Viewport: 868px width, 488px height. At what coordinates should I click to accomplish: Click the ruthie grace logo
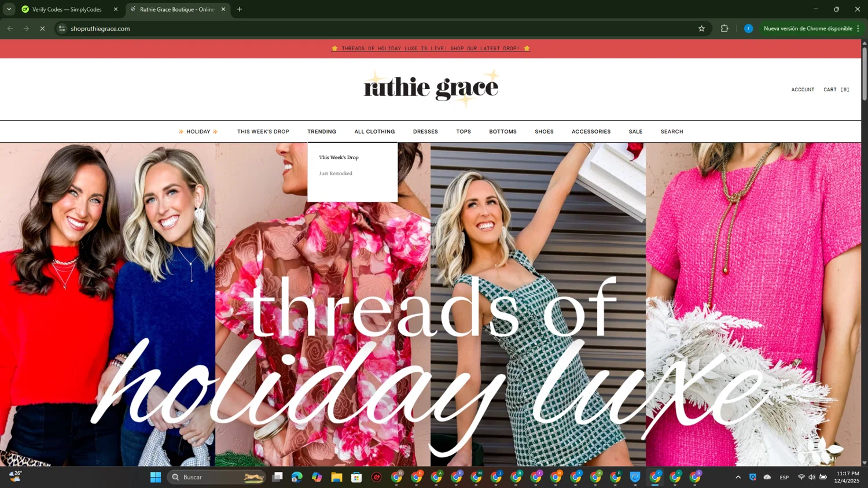point(431,88)
